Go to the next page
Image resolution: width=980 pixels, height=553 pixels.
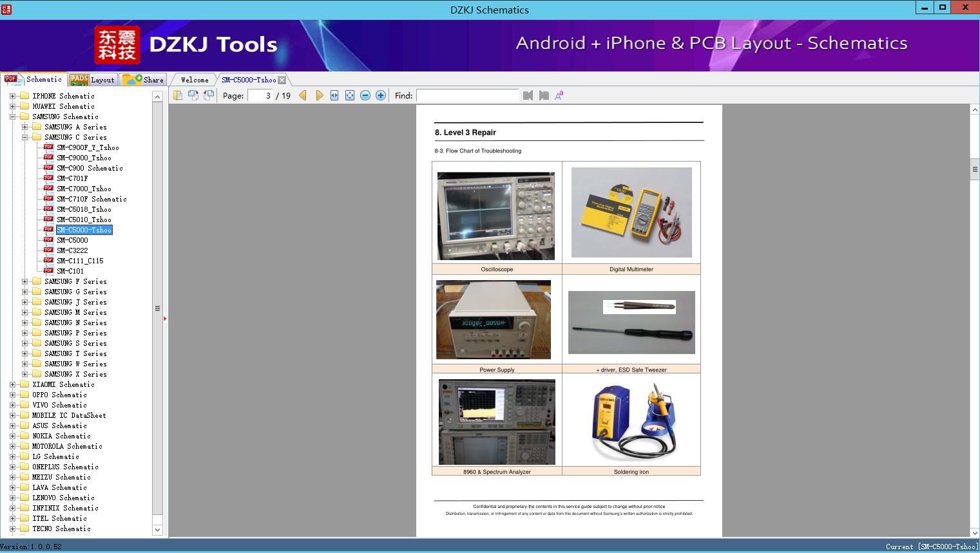point(319,95)
